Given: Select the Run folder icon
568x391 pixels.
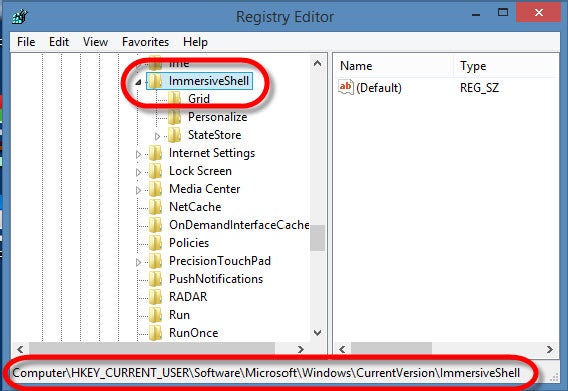Looking at the screenshot, I should coord(156,315).
